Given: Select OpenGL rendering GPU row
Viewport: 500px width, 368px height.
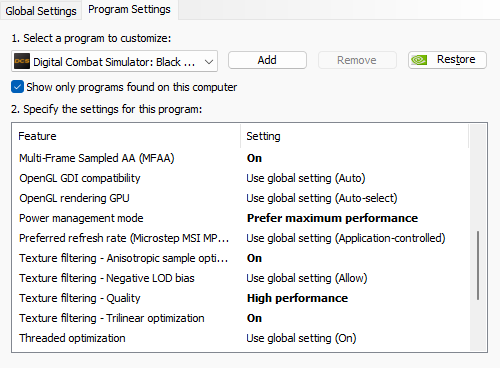Looking at the screenshot, I should pyautogui.click(x=241, y=198).
